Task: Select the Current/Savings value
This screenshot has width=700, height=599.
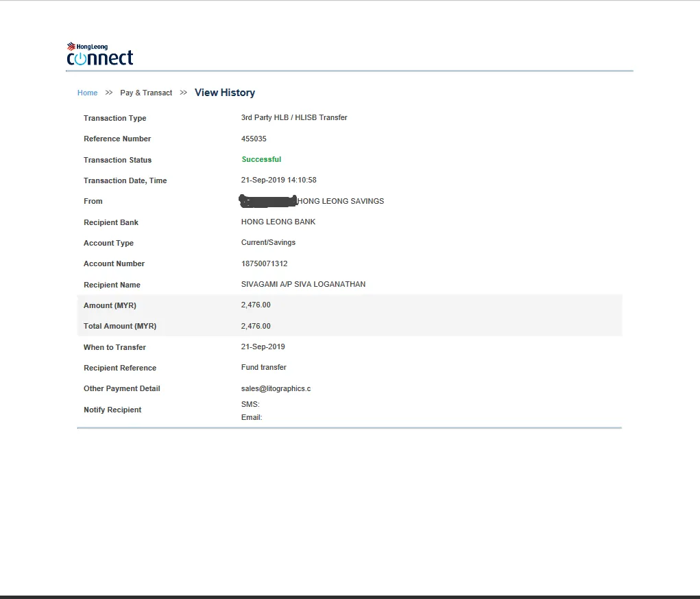Action: pos(268,242)
